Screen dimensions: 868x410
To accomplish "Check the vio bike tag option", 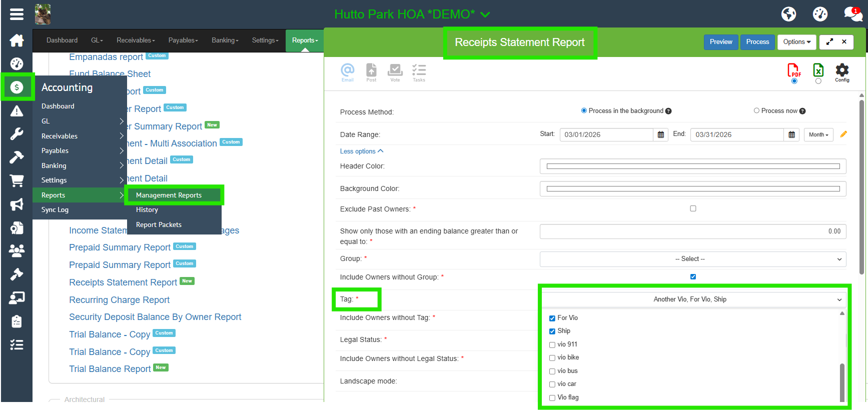I will (x=552, y=358).
